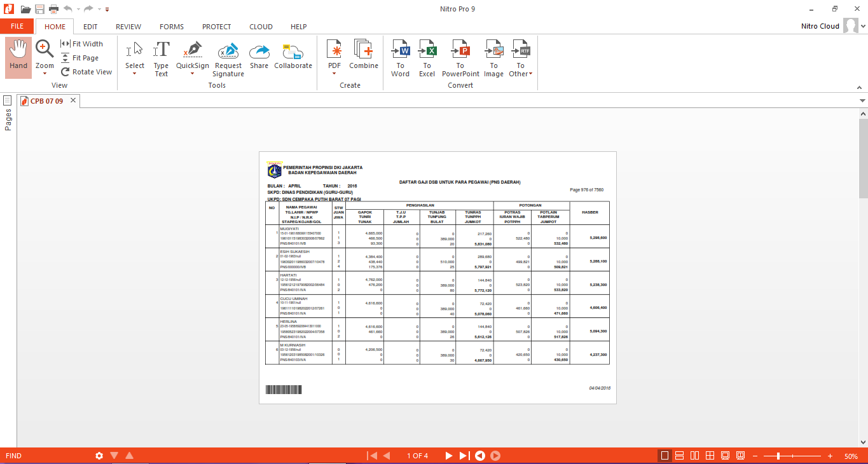
Task: Open the To Other conversion dropdown
Action: tap(520, 58)
